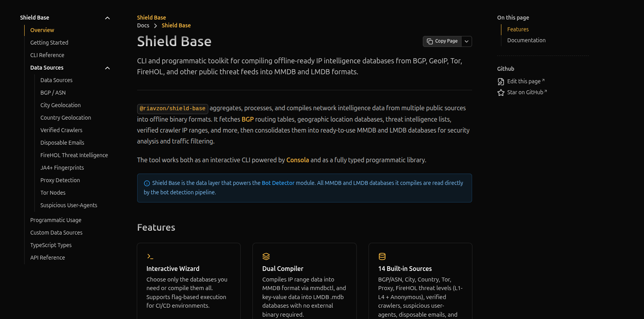Collapse the Shield Base sidebar section
This screenshot has width=644, height=319.
point(107,18)
